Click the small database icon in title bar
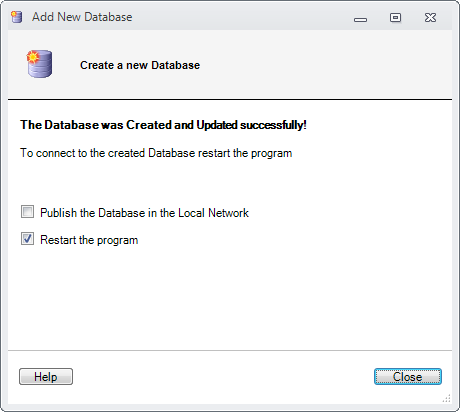The height and width of the screenshot is (412, 460). [x=17, y=17]
